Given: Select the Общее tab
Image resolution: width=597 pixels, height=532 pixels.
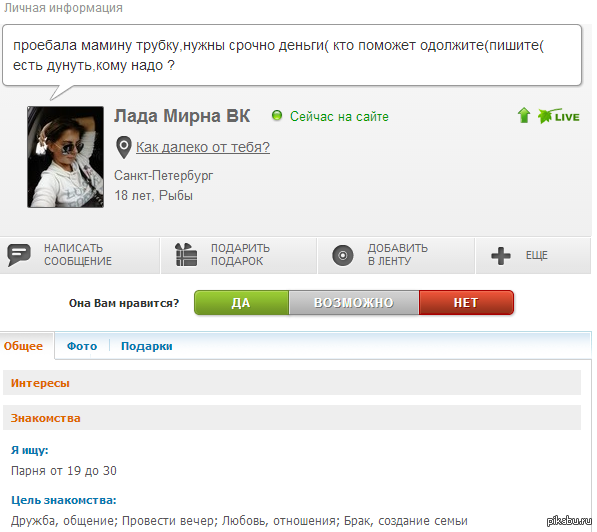Looking at the screenshot, I should [23, 346].
